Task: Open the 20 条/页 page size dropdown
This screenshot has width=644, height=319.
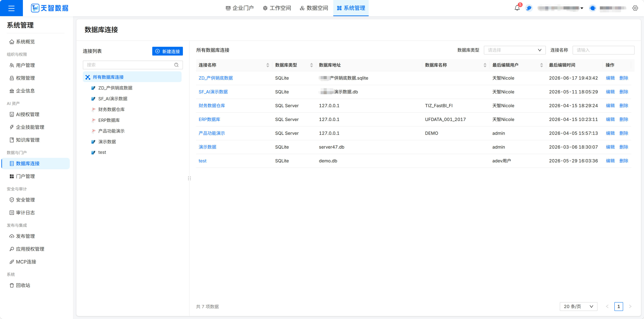Action: [578, 306]
